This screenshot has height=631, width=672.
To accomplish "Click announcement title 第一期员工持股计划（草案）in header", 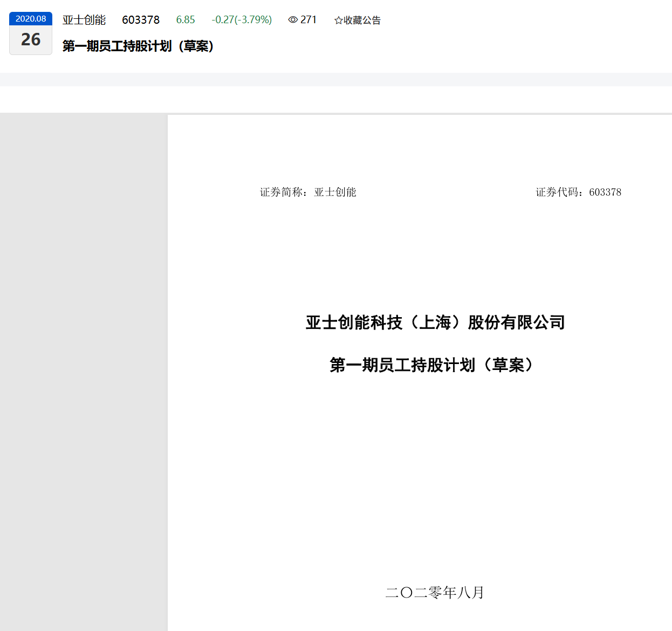I will pos(138,46).
